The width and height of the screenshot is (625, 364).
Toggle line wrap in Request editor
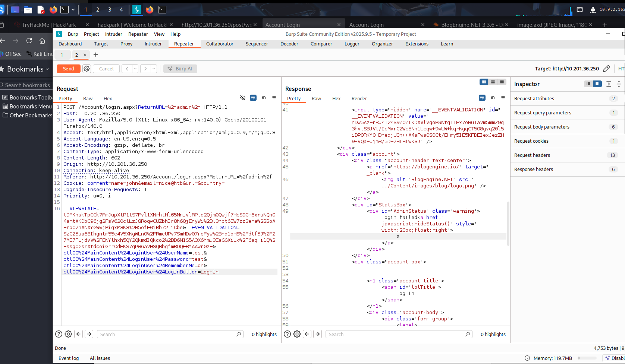253,98
